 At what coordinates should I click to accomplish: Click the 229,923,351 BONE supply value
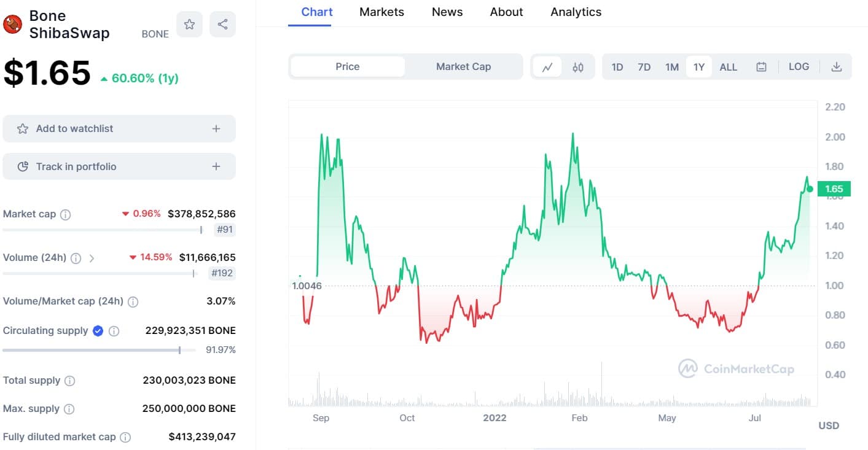click(x=190, y=331)
